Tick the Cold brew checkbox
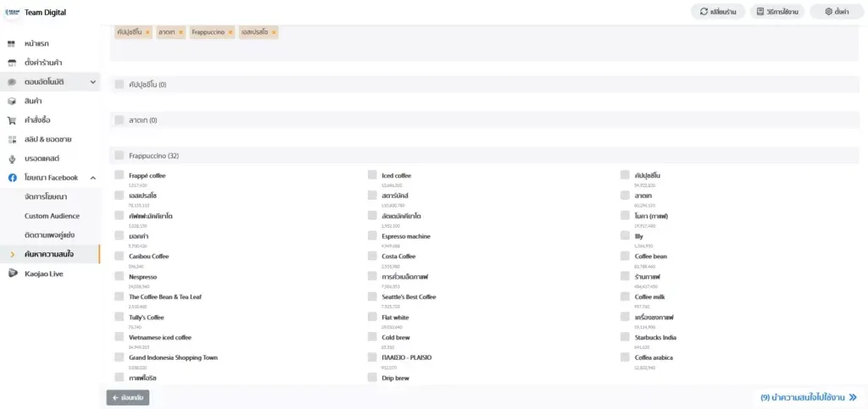868x409 pixels. (372, 337)
